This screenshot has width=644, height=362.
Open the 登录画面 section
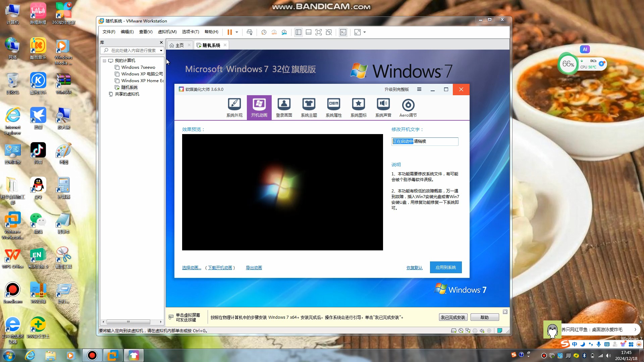click(284, 108)
